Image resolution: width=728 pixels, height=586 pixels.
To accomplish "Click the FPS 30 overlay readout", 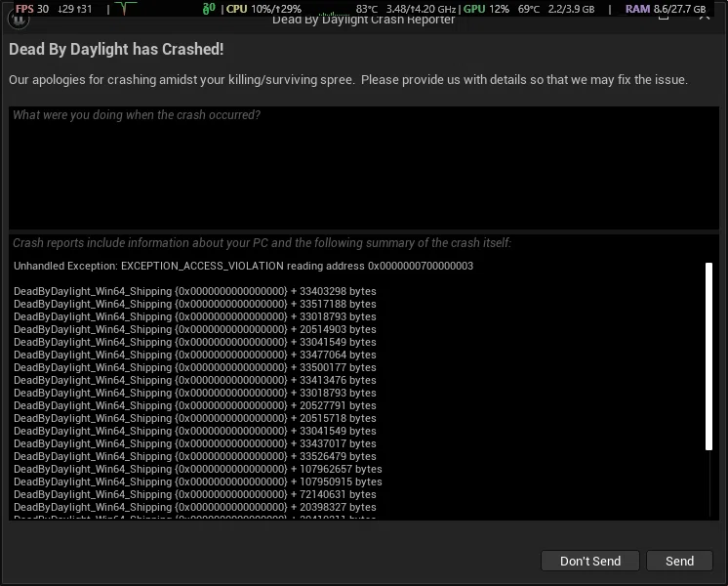I will click(32, 9).
